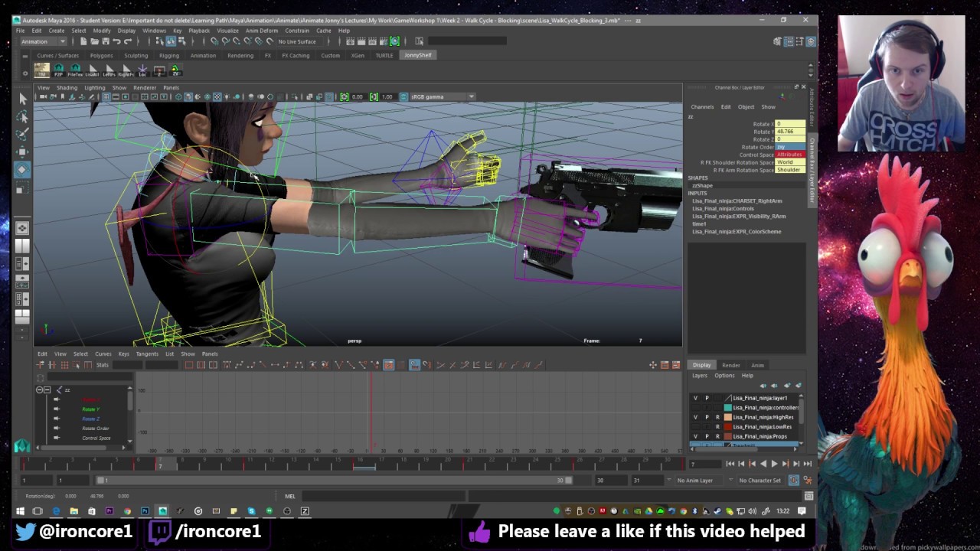Click the play forwards button
This screenshot has width=980, height=551.
774,463
